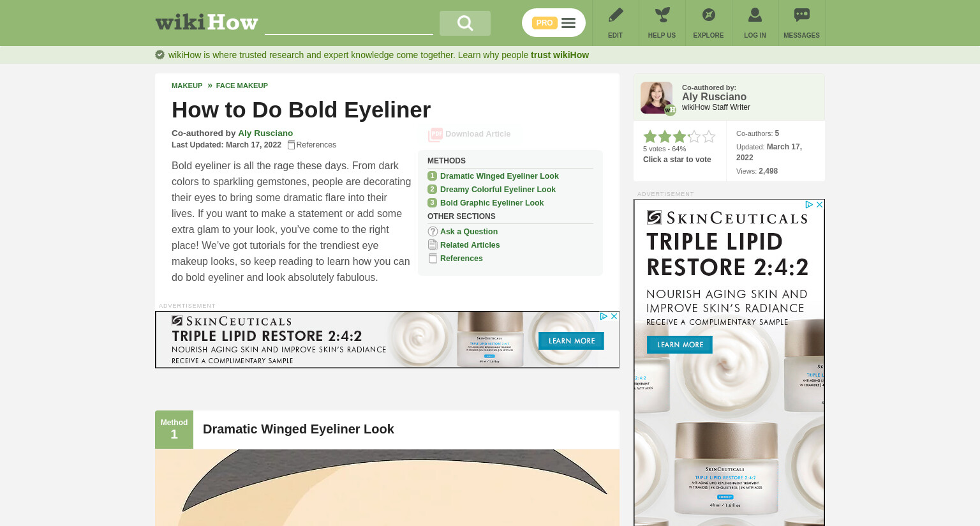980x526 pixels.
Task: Click the Download Article PDF icon
Action: pos(435,134)
